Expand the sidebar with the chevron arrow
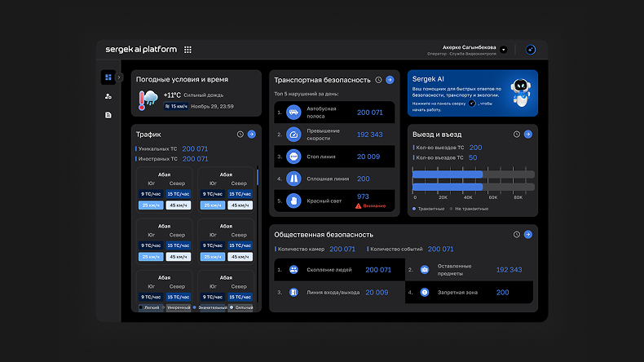The height and width of the screenshot is (362, 644). 119,77
